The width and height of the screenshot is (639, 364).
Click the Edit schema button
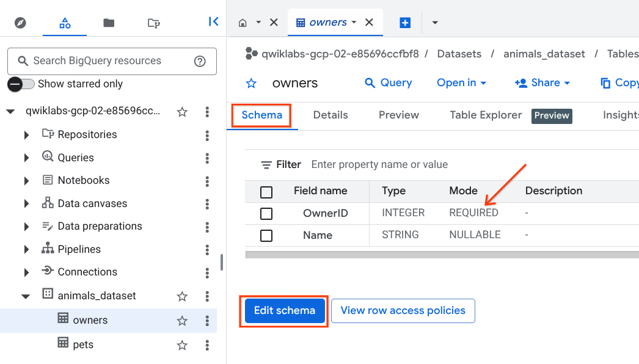(x=284, y=310)
